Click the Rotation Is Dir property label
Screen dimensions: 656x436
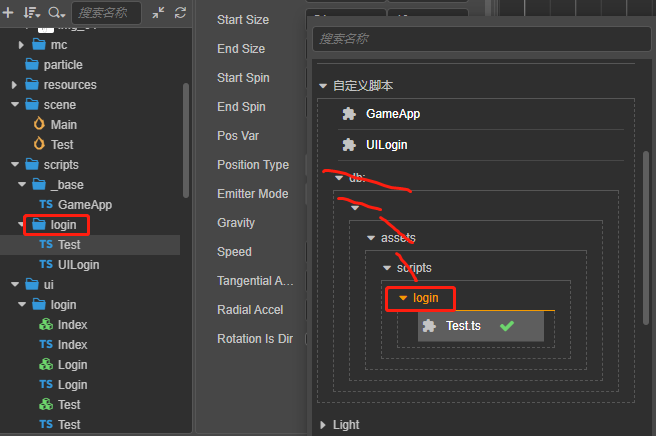click(255, 339)
